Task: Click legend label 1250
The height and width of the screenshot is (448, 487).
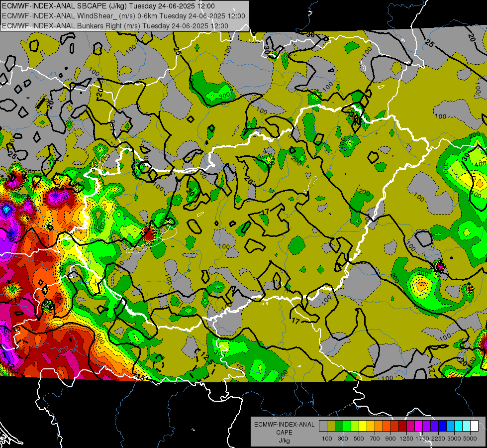Action: pyautogui.click(x=406, y=439)
